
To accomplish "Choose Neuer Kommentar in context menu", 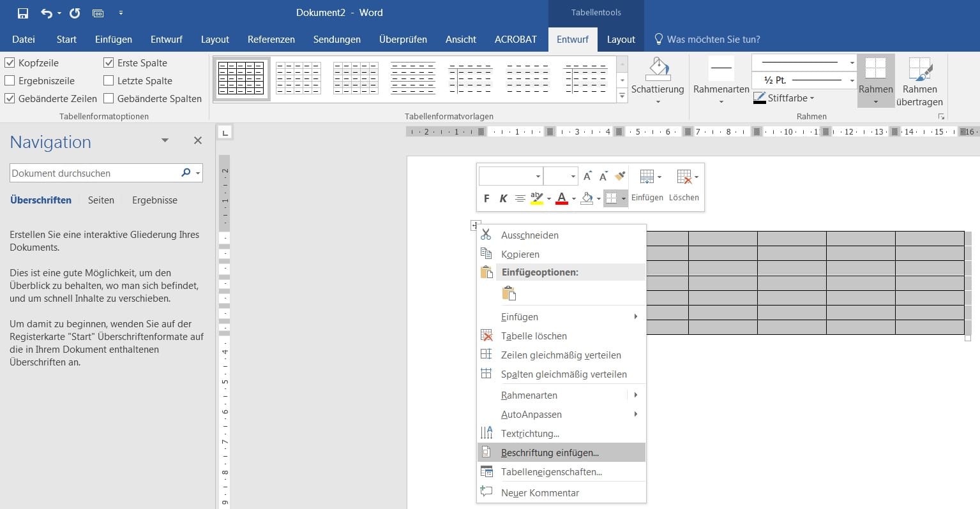I will pyautogui.click(x=562, y=492).
